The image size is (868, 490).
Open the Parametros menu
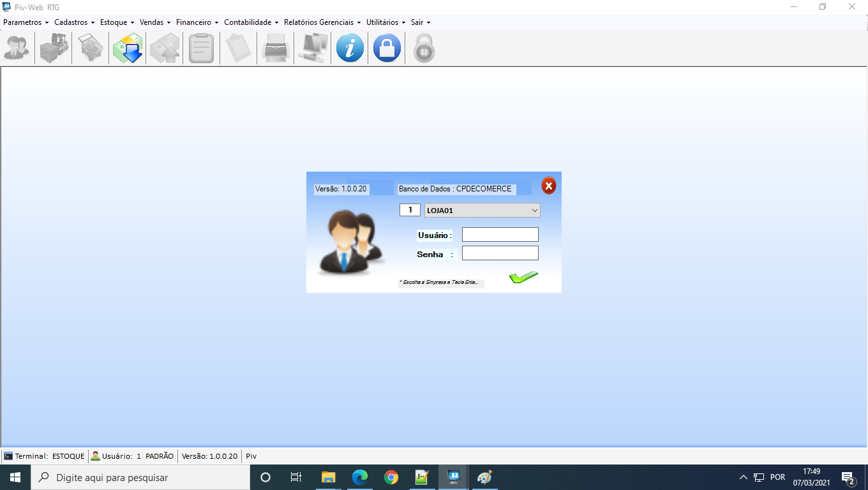(26, 22)
